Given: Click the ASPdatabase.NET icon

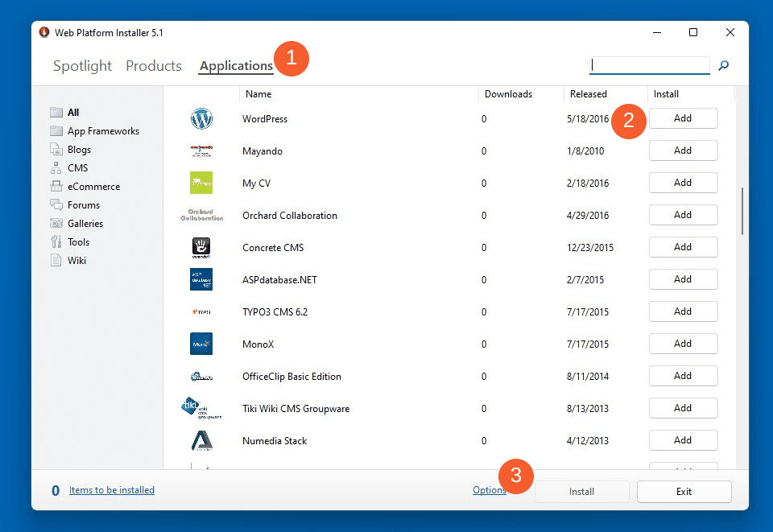Looking at the screenshot, I should point(201,279).
